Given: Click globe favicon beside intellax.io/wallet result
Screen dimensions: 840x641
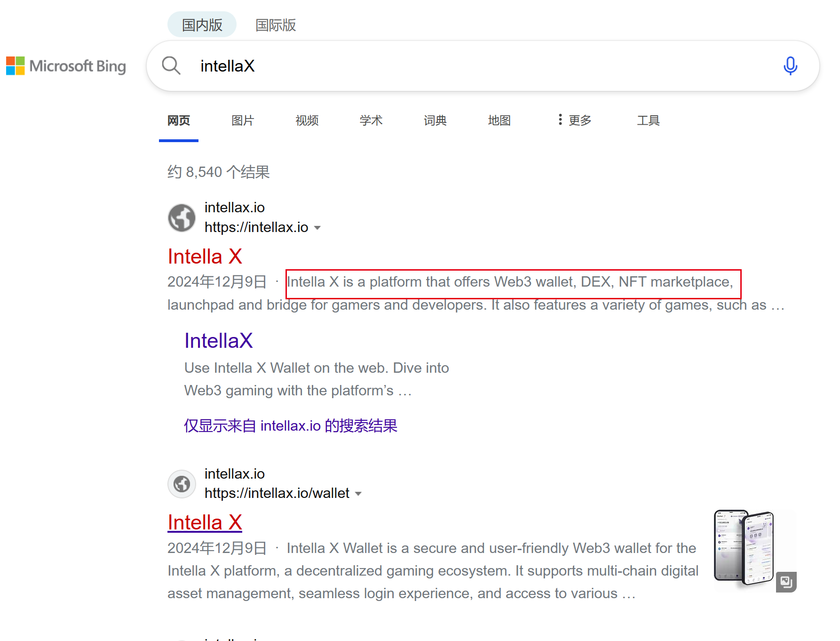Looking at the screenshot, I should [182, 484].
